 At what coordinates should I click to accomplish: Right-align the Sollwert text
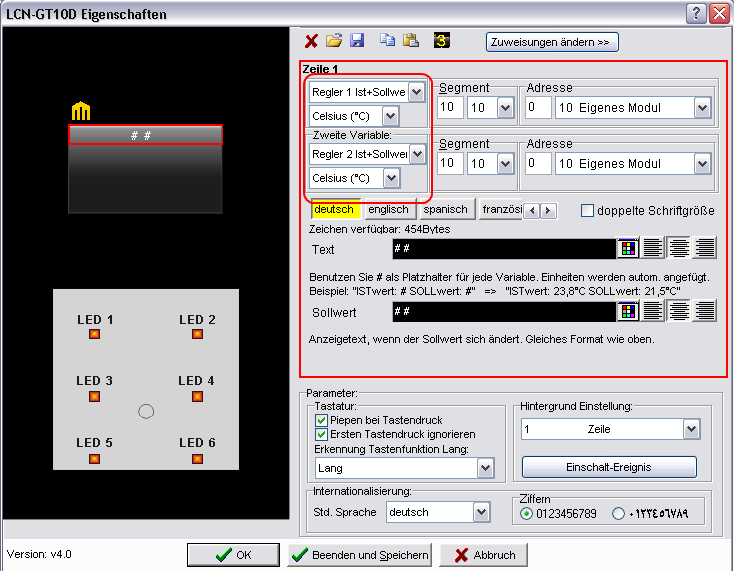(x=706, y=311)
